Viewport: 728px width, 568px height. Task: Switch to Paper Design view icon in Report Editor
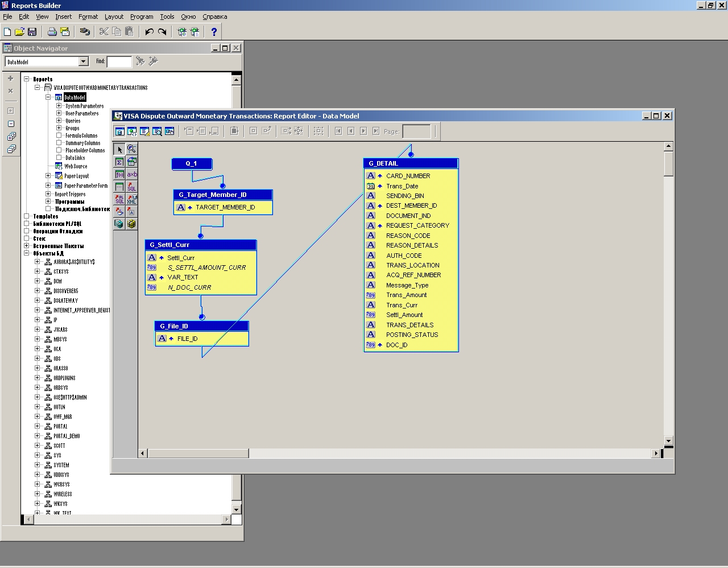click(157, 131)
